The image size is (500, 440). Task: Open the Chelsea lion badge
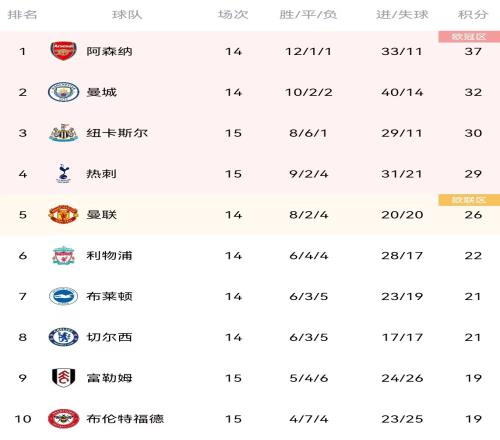(x=63, y=337)
